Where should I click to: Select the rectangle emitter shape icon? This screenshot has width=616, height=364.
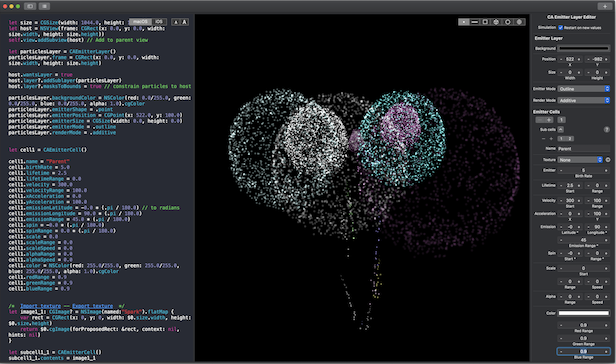(486, 22)
